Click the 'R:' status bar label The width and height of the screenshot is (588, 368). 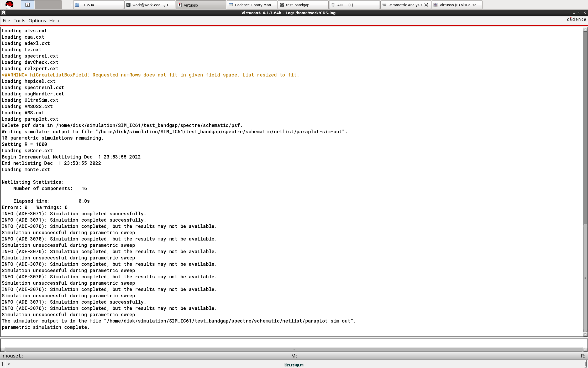[x=583, y=356]
